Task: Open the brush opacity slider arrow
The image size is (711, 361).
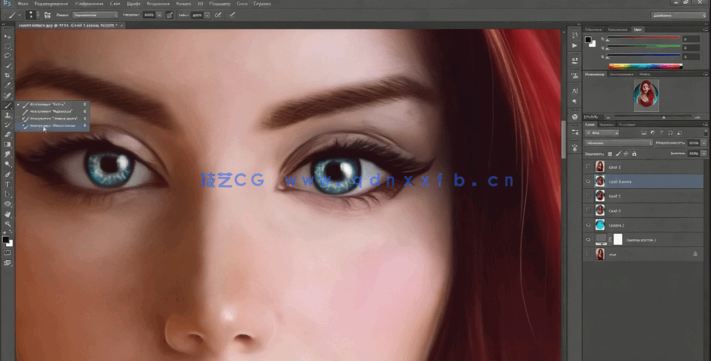Action: tap(159, 15)
